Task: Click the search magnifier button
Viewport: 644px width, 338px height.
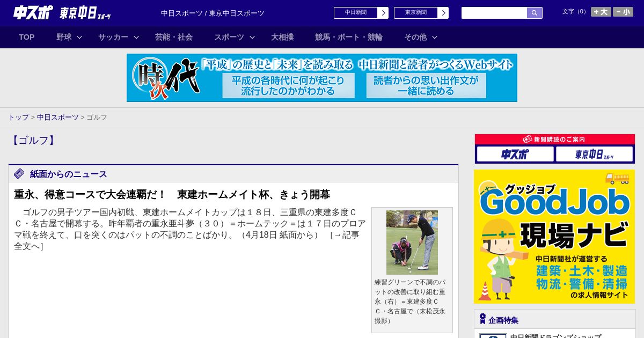Action: click(x=535, y=13)
